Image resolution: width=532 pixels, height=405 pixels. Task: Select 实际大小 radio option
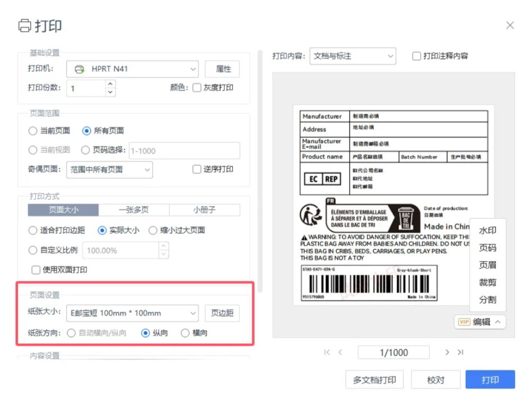[x=102, y=231]
